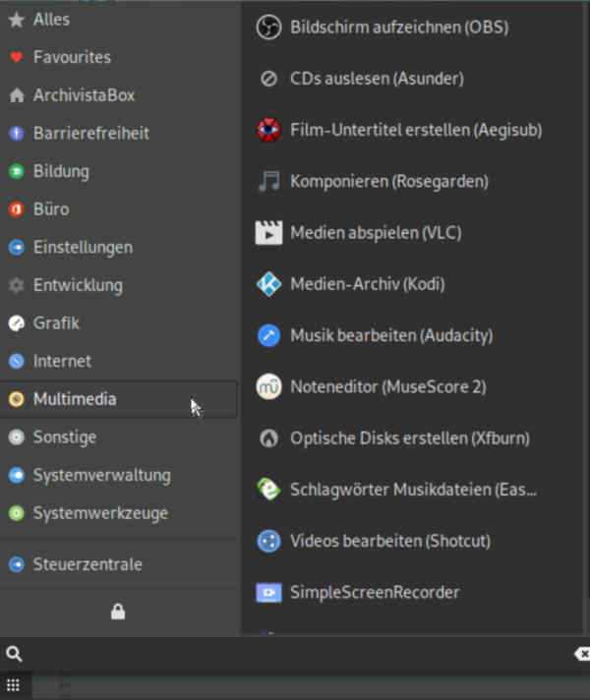Click "Medien abspielen (VLC)" text
This screenshot has width=590, height=700.
[376, 233]
